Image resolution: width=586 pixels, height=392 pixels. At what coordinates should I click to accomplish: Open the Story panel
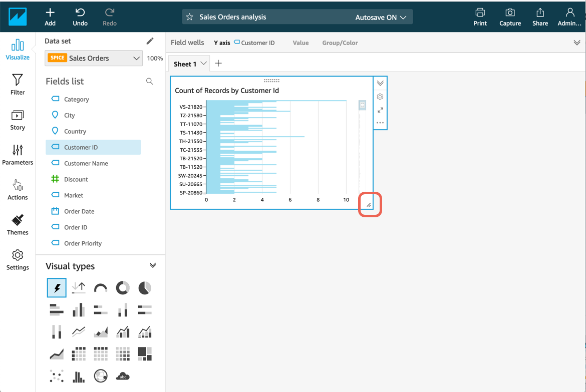[18, 120]
